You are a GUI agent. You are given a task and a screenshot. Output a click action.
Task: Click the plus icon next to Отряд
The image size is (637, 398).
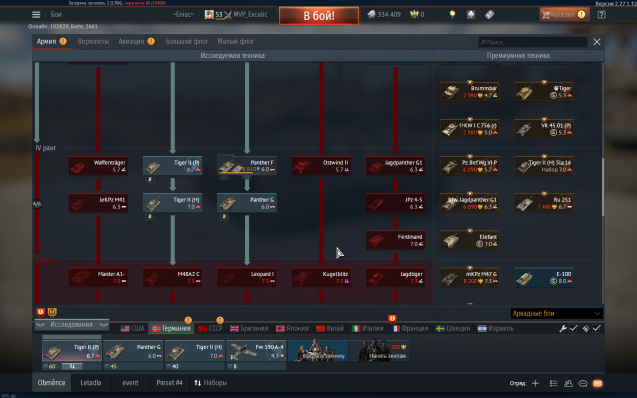tap(535, 383)
